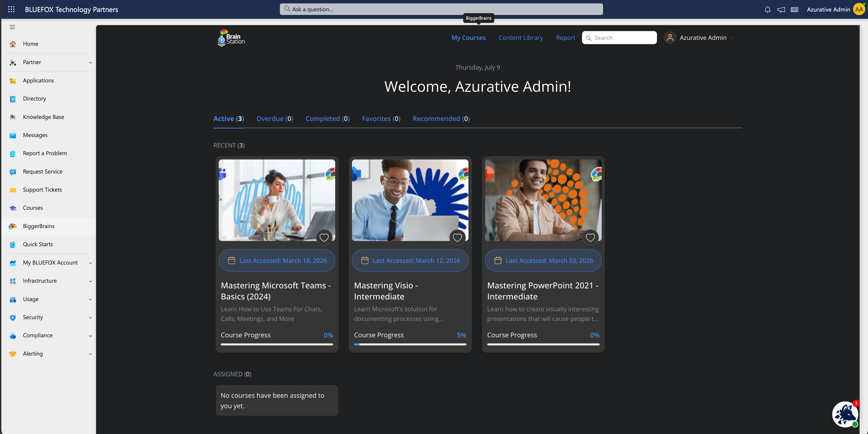868x434 pixels.
Task: Click the Security shield icon
Action: 13,318
